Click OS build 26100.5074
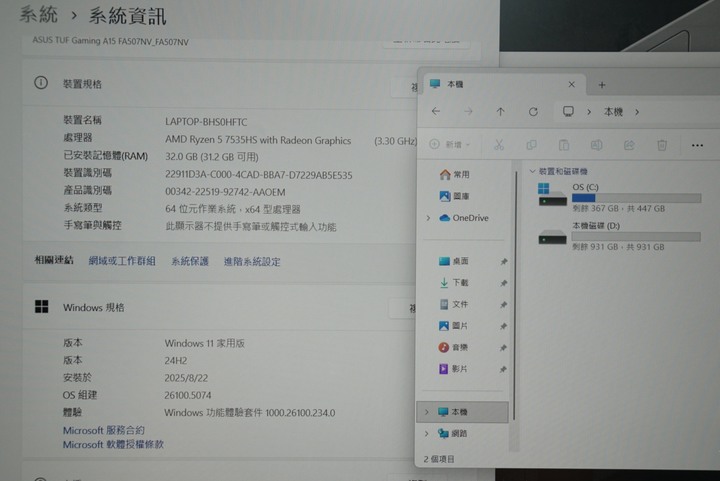Viewport: 720px width, 481px height. (188, 395)
